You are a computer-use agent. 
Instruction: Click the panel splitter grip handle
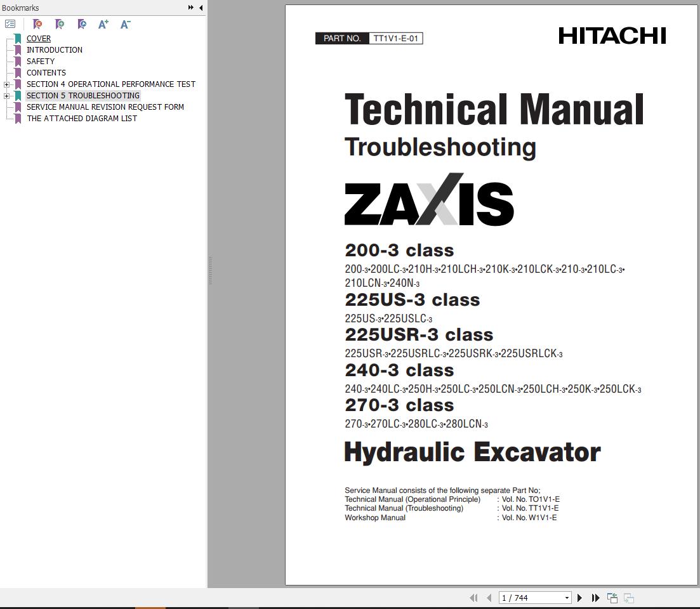point(210,270)
